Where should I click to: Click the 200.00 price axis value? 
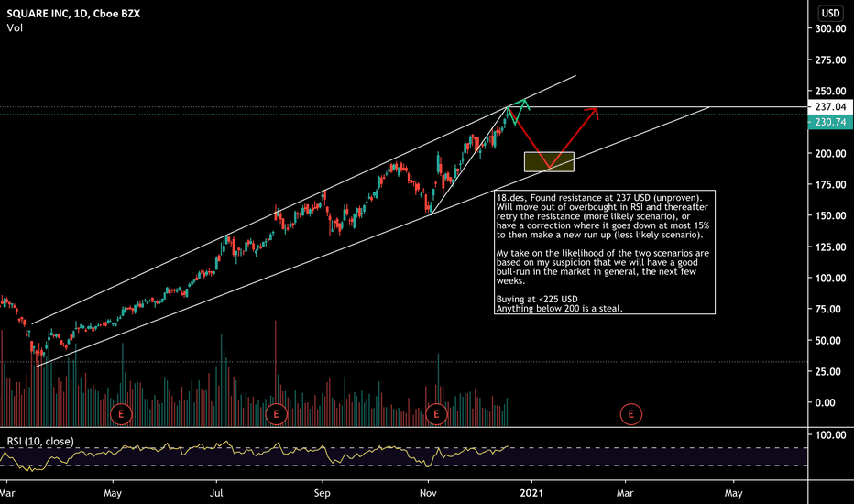830,154
